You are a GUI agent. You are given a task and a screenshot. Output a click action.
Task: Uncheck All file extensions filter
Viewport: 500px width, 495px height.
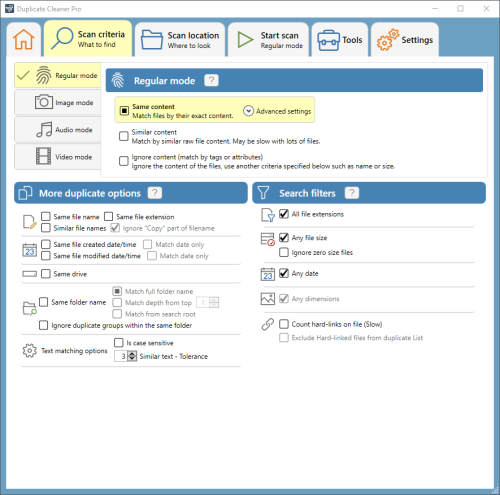pos(284,214)
